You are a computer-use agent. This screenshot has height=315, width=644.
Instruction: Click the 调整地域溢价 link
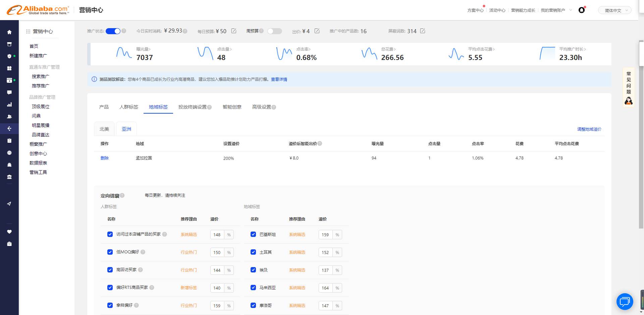(x=589, y=129)
